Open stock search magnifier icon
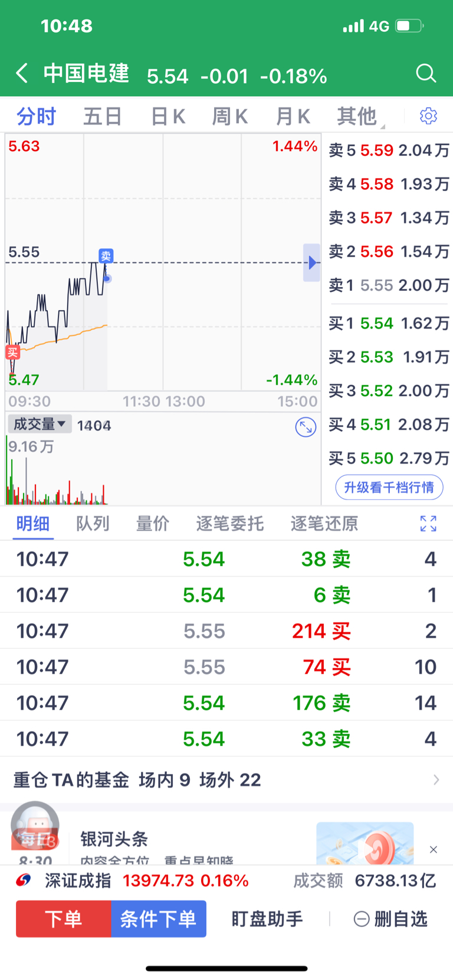 426,74
